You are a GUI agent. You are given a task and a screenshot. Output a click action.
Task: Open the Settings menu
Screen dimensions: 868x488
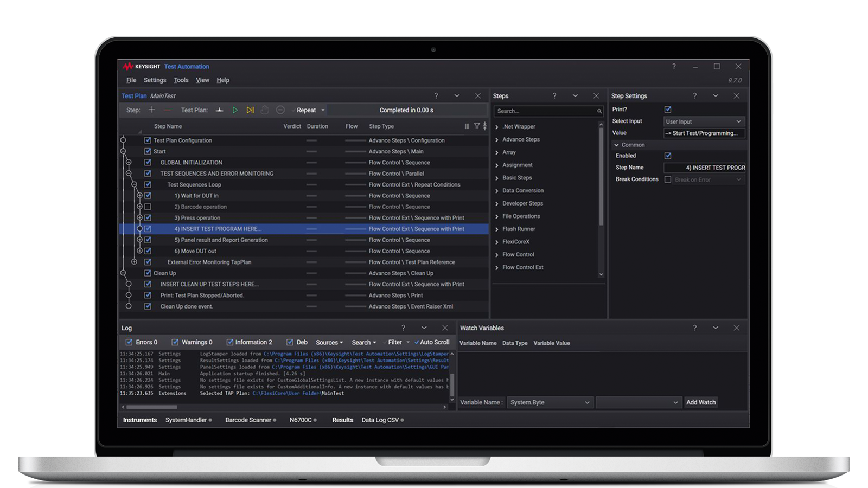(x=155, y=80)
